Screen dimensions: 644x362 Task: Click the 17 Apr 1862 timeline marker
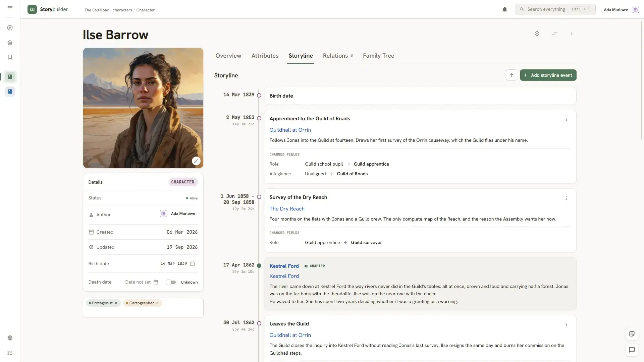(259, 266)
